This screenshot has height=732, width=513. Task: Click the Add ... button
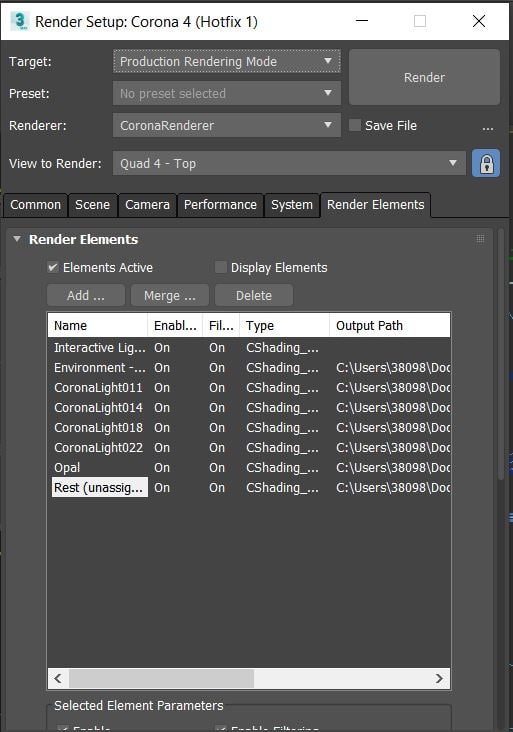point(86,296)
